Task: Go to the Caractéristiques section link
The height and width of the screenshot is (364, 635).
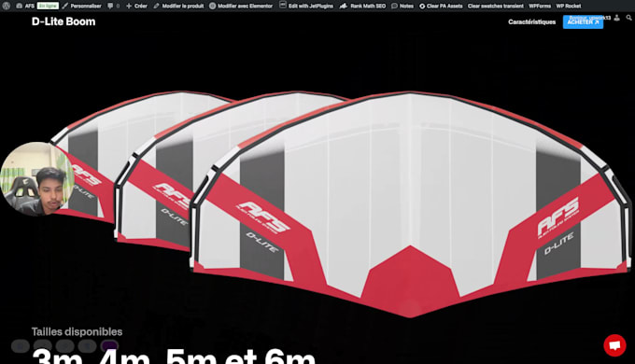Action: (531, 21)
